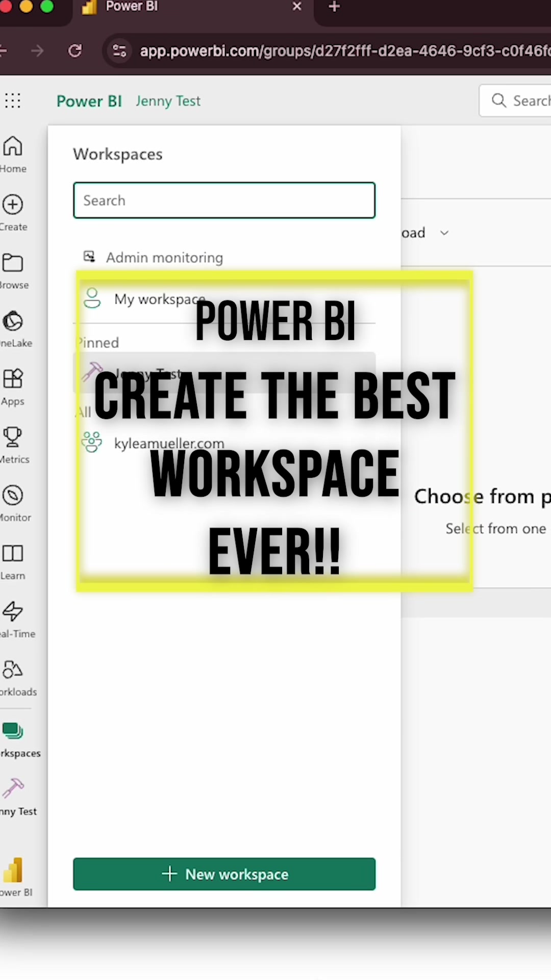Open the OneLake icon
This screenshot has width=551, height=980.
click(13, 321)
